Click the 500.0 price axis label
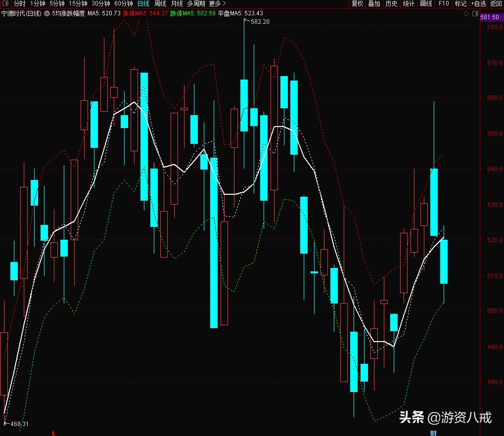The height and width of the screenshot is (436, 504). (x=495, y=311)
